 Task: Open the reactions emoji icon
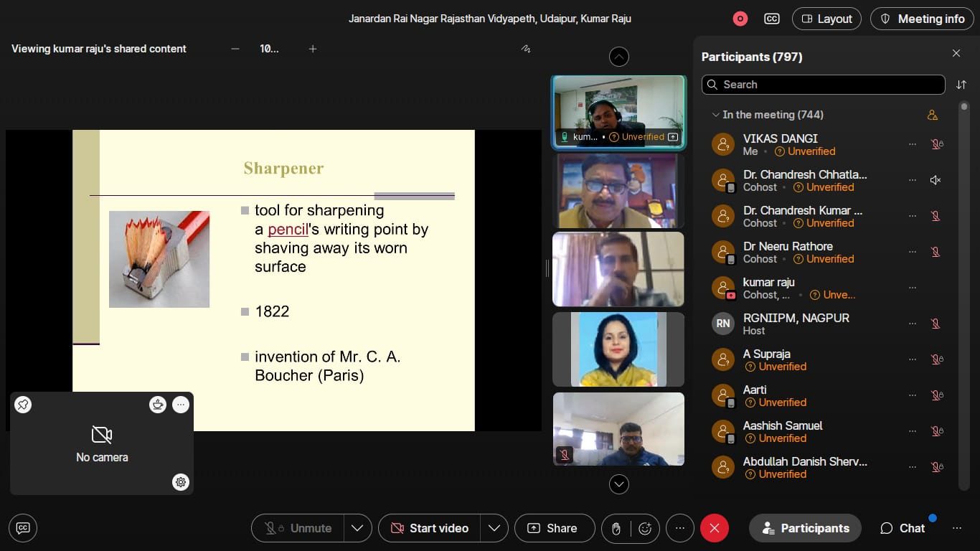pyautogui.click(x=645, y=528)
